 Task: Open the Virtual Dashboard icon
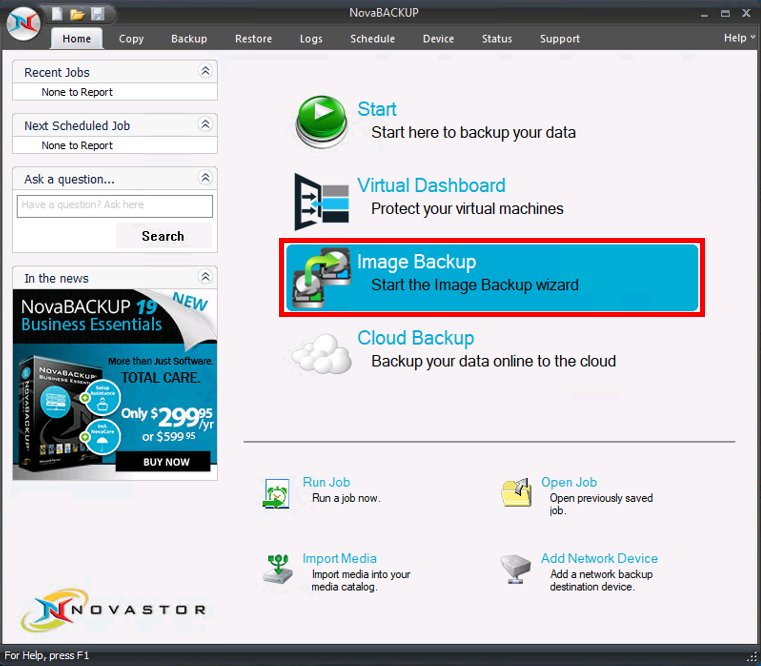tap(321, 201)
